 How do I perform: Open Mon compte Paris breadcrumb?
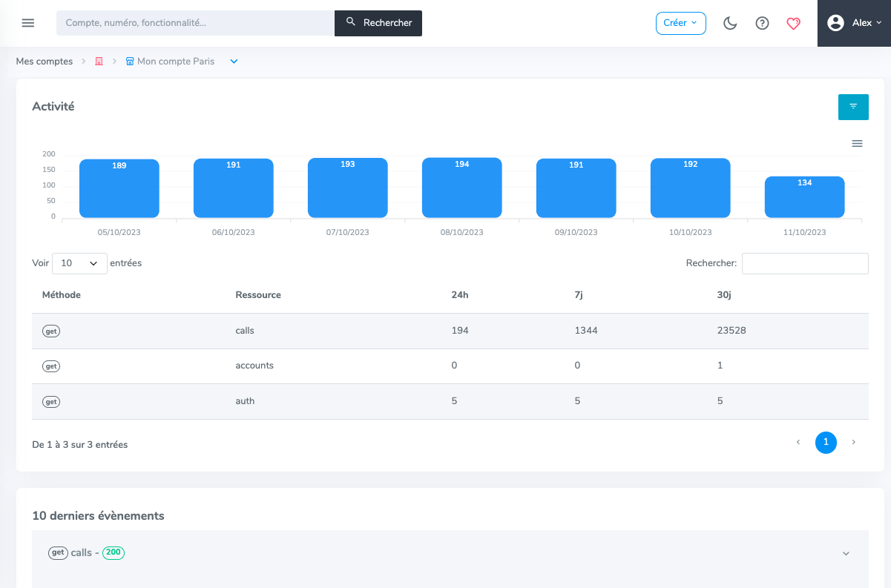point(170,62)
